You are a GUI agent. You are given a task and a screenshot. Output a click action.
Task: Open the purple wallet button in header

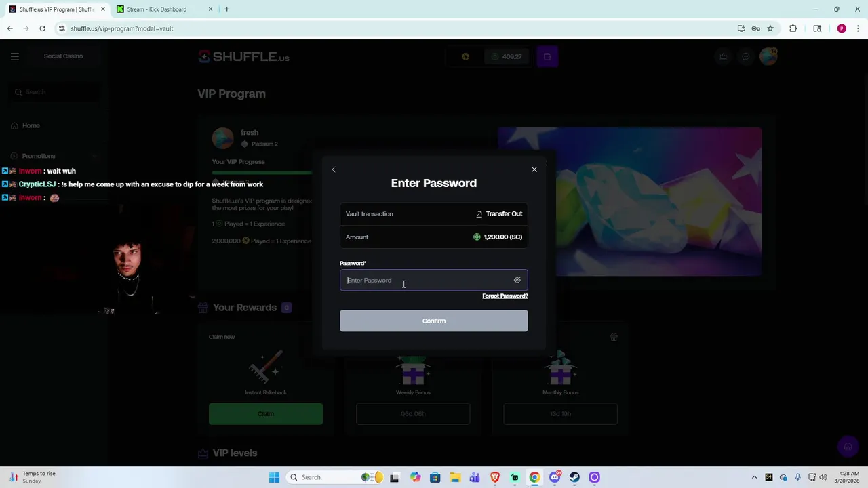tap(547, 56)
